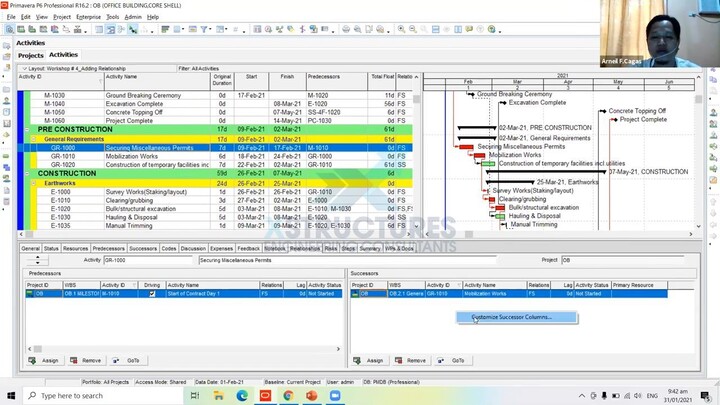Open the File menu

click(x=11, y=17)
